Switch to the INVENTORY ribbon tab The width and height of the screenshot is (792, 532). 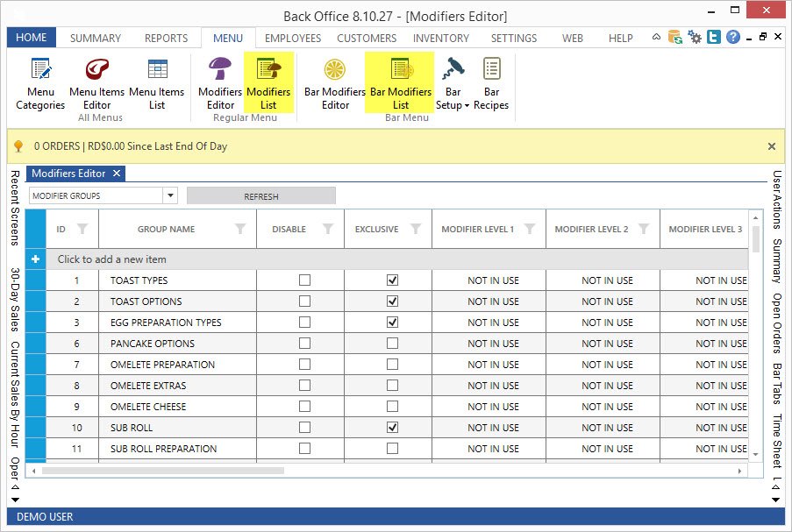[x=440, y=39]
